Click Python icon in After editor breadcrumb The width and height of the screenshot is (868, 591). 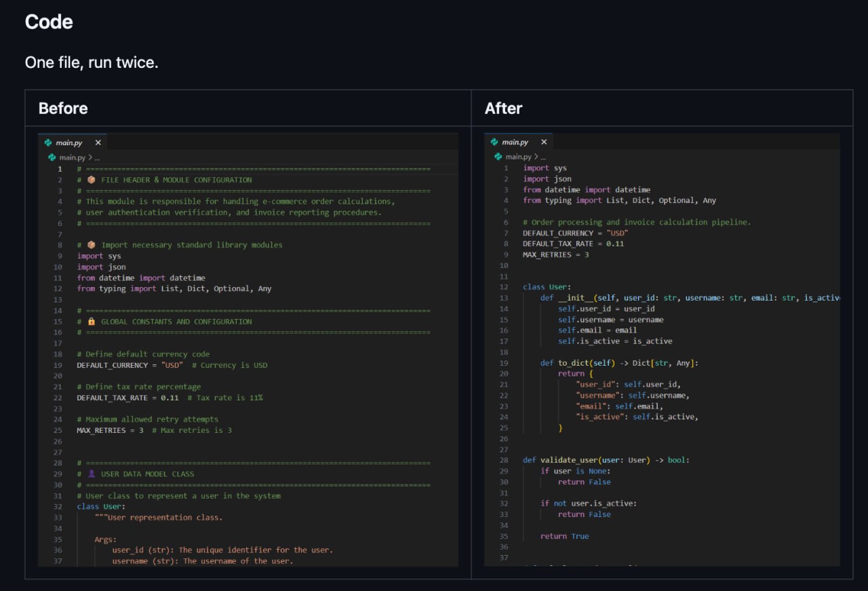498,157
